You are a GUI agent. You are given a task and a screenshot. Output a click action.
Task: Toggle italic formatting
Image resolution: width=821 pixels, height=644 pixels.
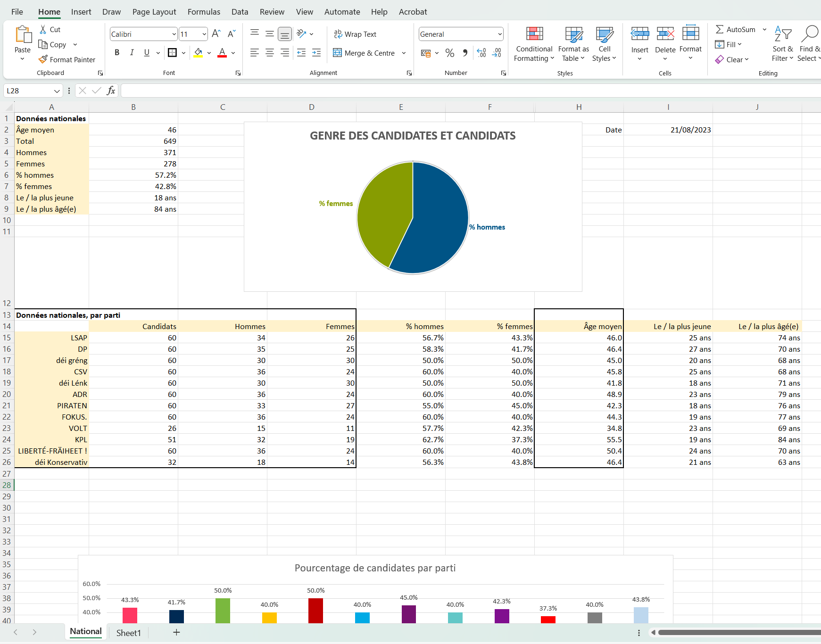tap(132, 52)
